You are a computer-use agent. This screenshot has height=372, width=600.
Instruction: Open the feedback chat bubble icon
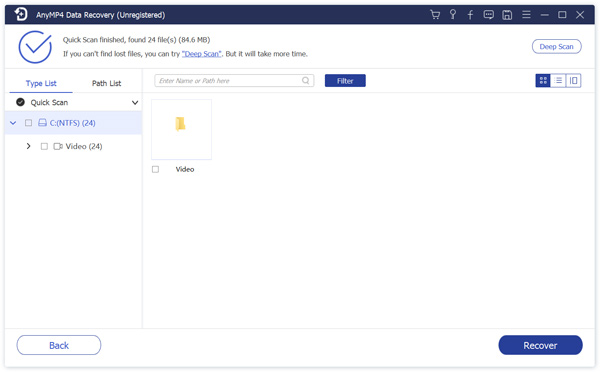[x=489, y=15]
